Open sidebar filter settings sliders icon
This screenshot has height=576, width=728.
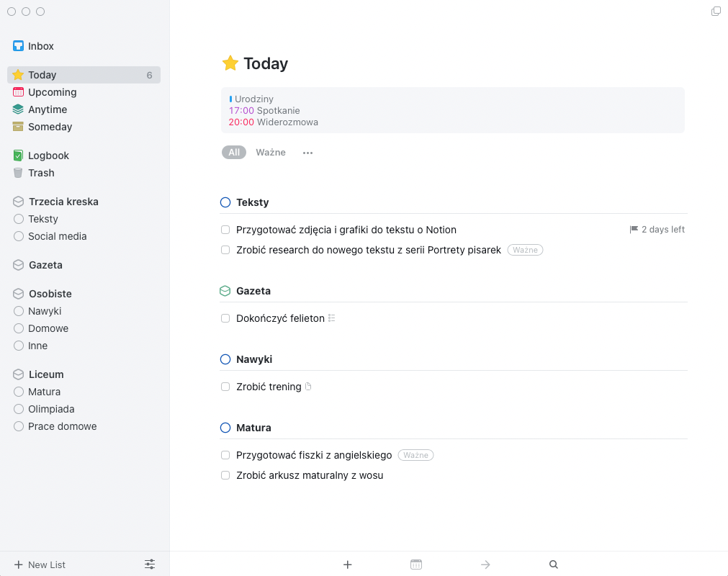tap(150, 564)
